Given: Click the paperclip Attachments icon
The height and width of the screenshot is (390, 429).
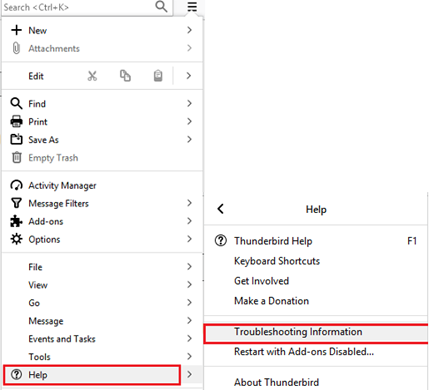Looking at the screenshot, I should tap(16, 48).
